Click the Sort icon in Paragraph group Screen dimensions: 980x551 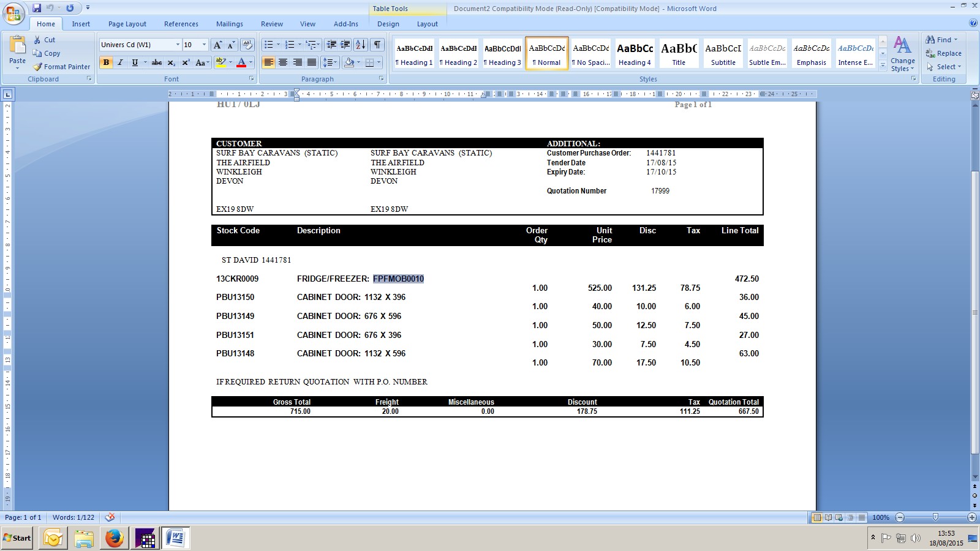pos(361,45)
